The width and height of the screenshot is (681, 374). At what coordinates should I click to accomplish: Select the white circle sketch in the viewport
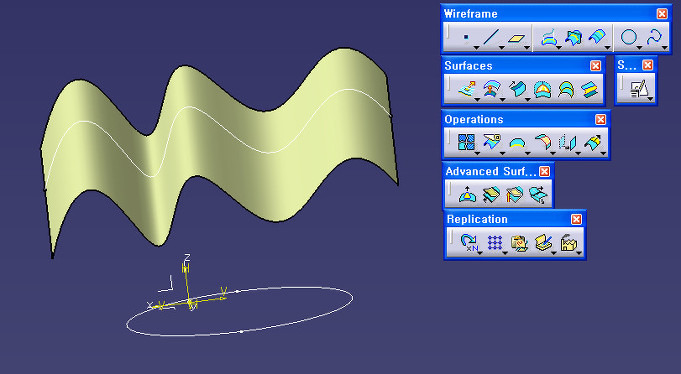[239, 311]
